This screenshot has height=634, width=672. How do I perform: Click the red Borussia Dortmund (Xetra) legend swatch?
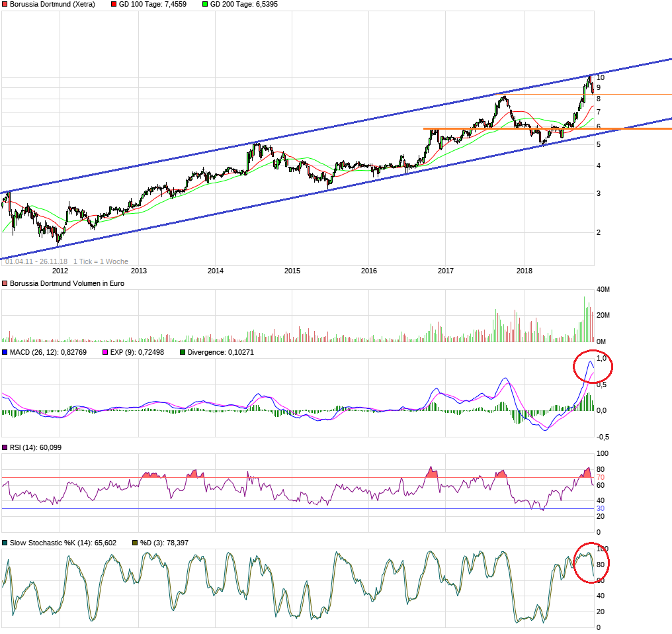5,4
